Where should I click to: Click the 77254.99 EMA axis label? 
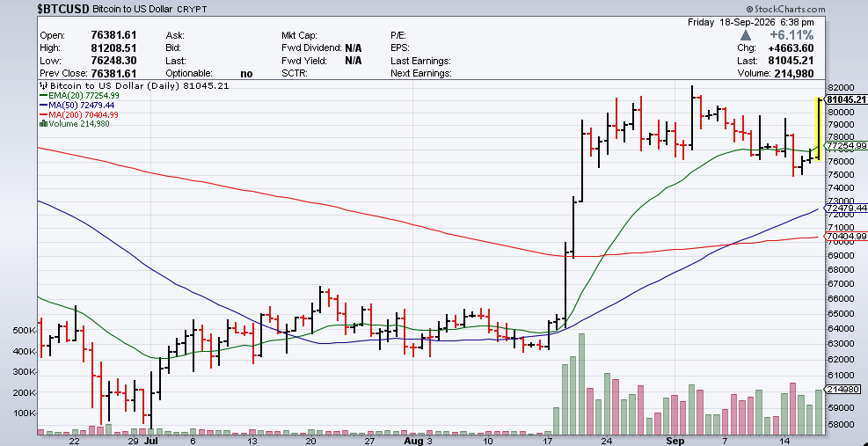tap(846, 146)
